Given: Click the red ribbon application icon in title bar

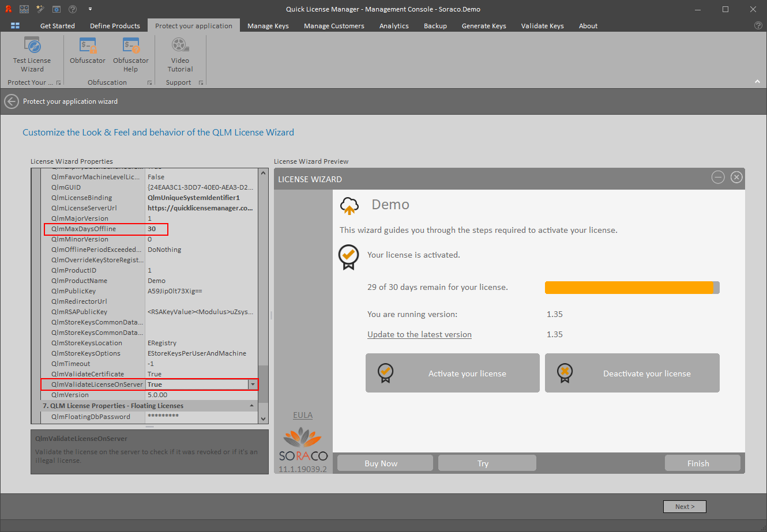Looking at the screenshot, I should (x=8, y=9).
